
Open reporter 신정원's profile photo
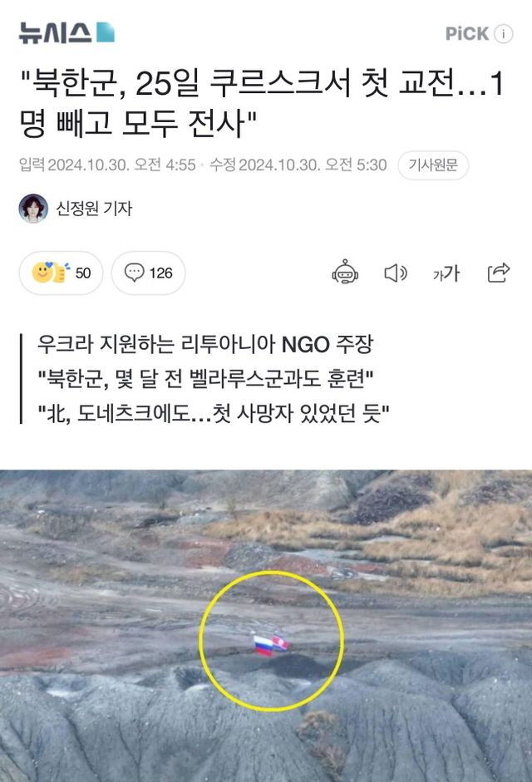[33, 209]
